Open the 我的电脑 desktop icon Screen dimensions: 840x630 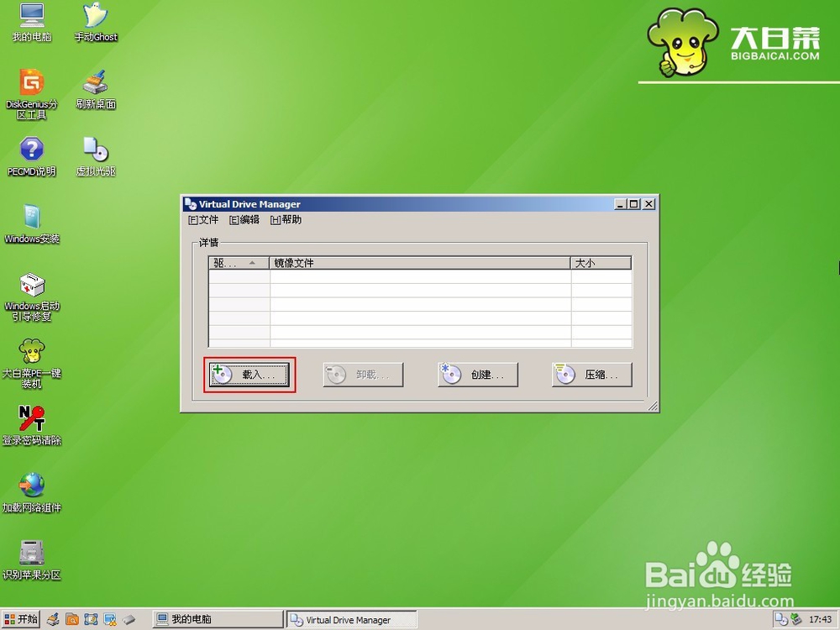pos(32,23)
